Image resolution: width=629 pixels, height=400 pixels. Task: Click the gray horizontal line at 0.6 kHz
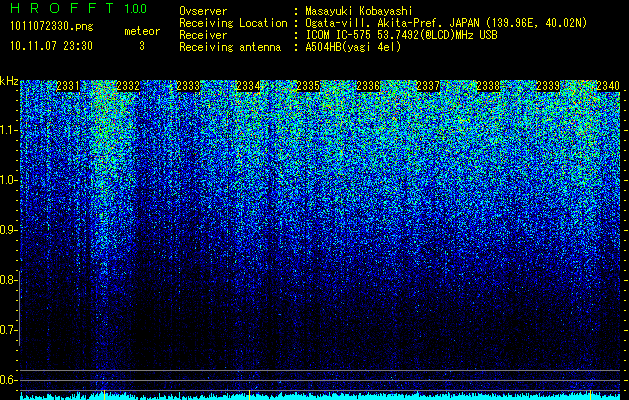pos(320,380)
